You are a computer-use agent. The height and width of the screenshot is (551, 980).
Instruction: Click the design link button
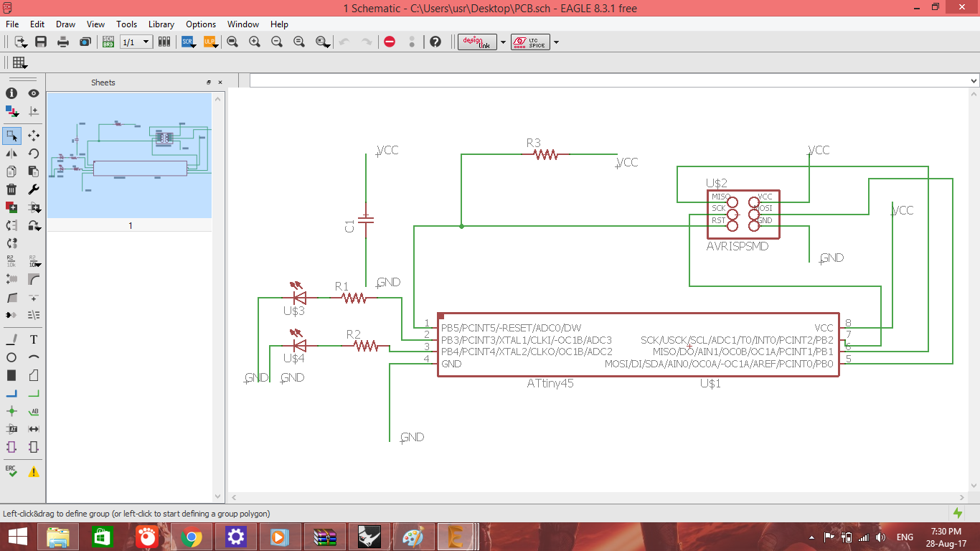478,42
